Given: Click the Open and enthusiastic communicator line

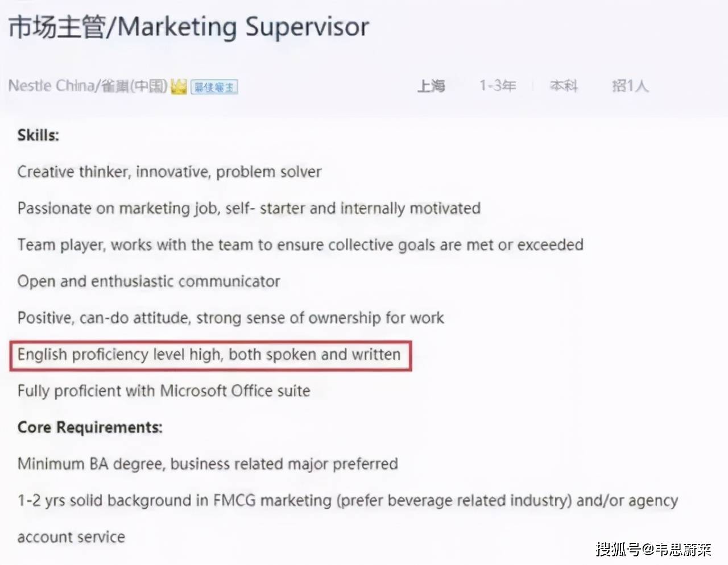Looking at the screenshot, I should click(x=148, y=281).
